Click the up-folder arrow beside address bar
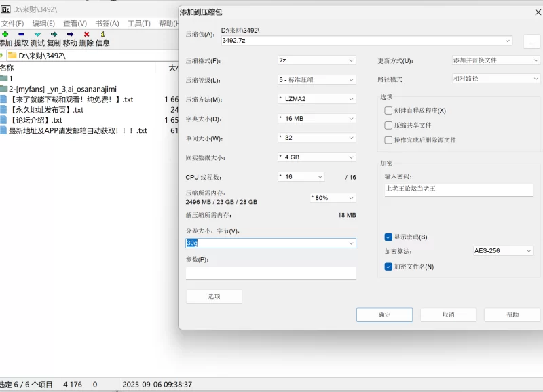 (2, 56)
